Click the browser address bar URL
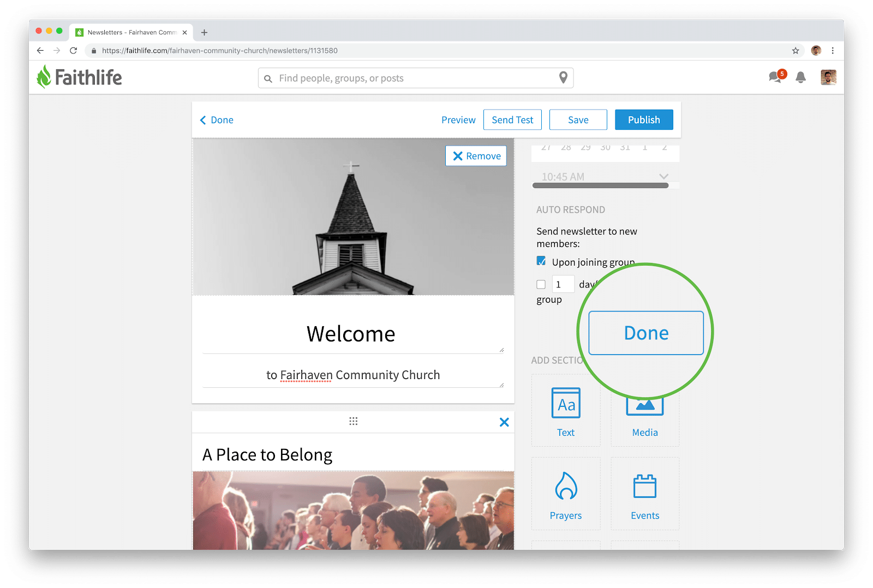 point(219,51)
